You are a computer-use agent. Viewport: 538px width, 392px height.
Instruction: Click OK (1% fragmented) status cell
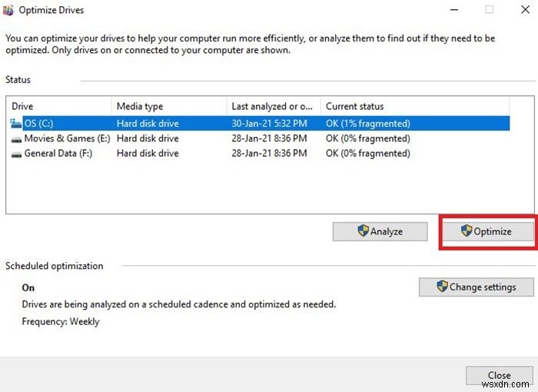368,124
